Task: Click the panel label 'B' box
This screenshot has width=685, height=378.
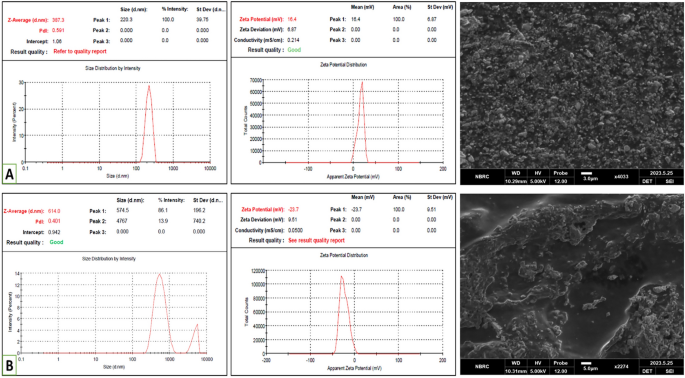Action: pyautogui.click(x=9, y=365)
